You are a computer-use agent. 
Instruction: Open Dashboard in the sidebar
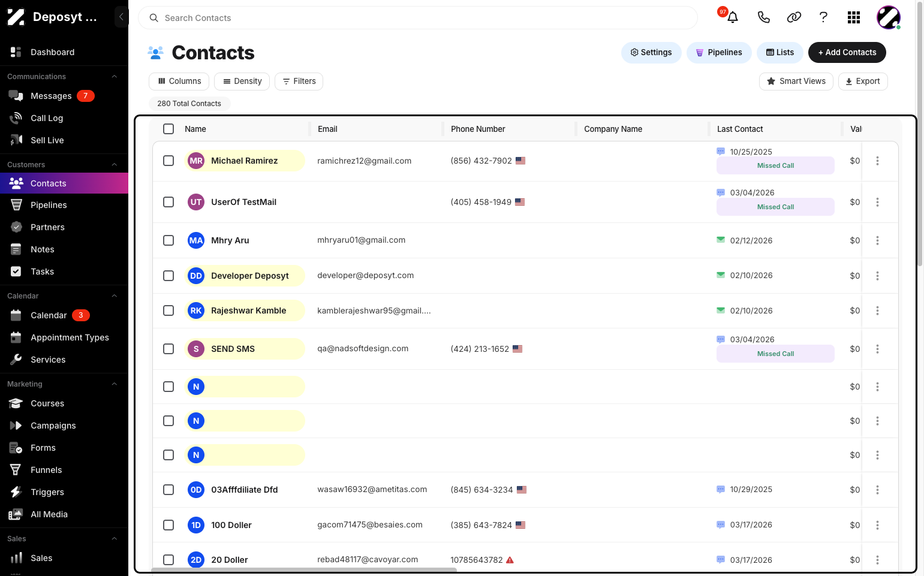tap(64, 52)
